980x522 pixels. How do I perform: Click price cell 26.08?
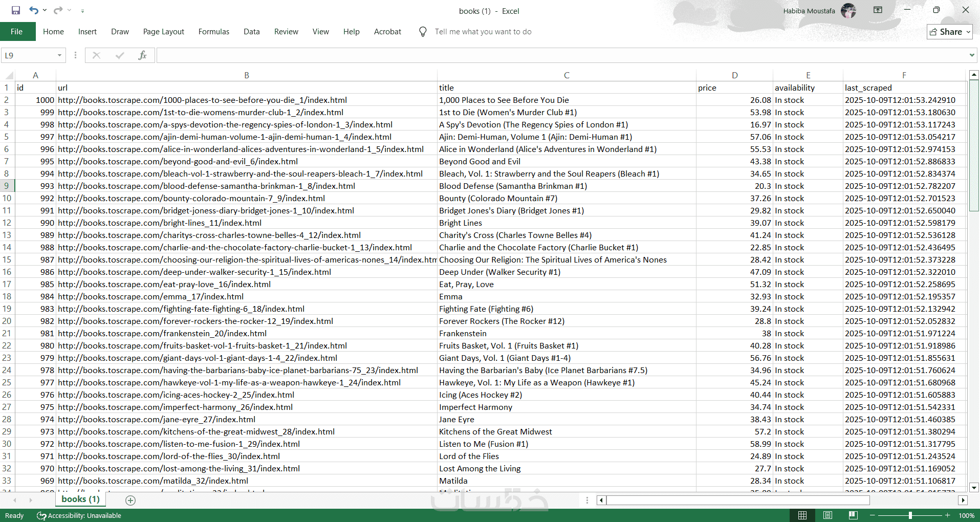coord(734,100)
